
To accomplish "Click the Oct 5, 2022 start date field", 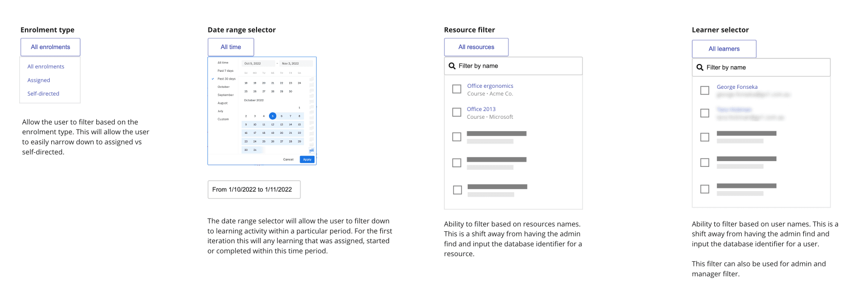I will pos(258,64).
